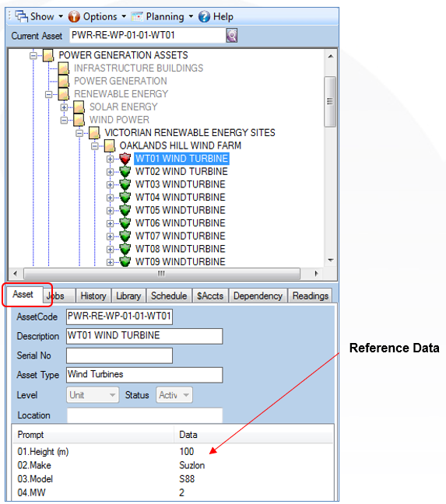This screenshot has height=504, width=446.
Task: Click the Planning calendar icon
Action: 137,16
